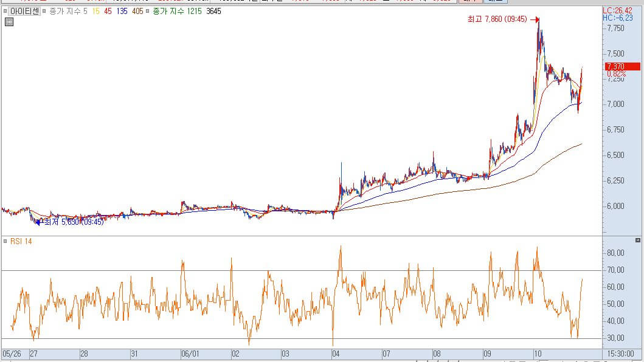Click the 7,500 price axis label
Viewport: 644px width, 362px height.
pos(615,54)
